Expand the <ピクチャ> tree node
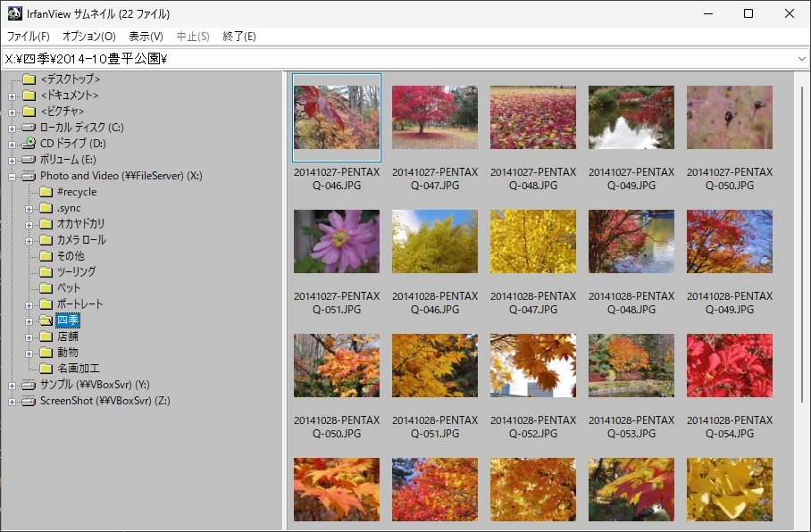This screenshot has width=811, height=532. click(x=12, y=112)
